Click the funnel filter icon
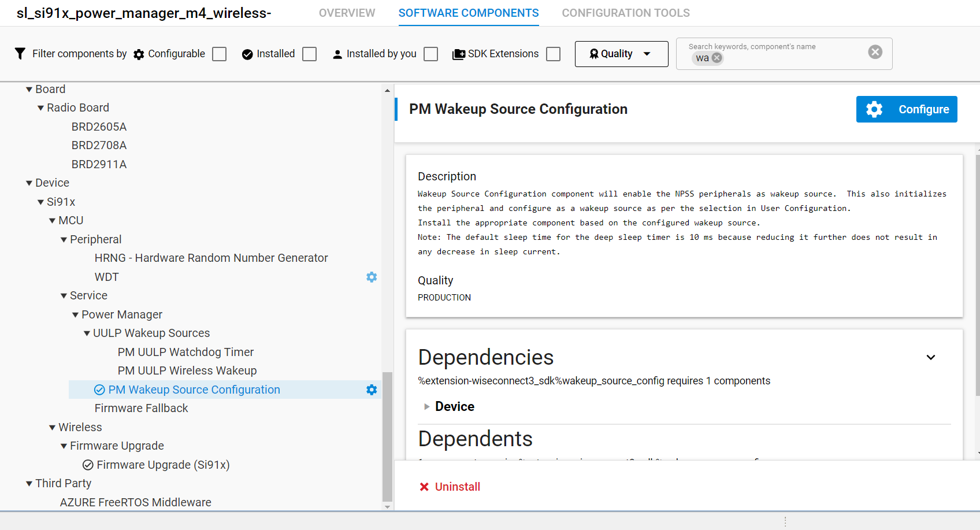Viewport: 980px width, 530px height. [20, 54]
